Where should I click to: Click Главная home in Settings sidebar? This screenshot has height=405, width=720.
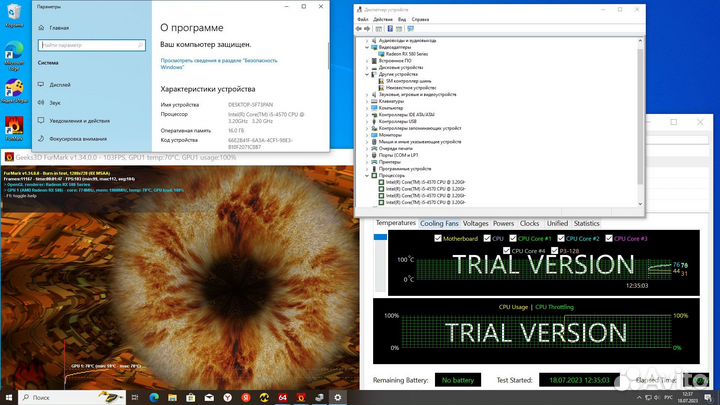(53, 28)
